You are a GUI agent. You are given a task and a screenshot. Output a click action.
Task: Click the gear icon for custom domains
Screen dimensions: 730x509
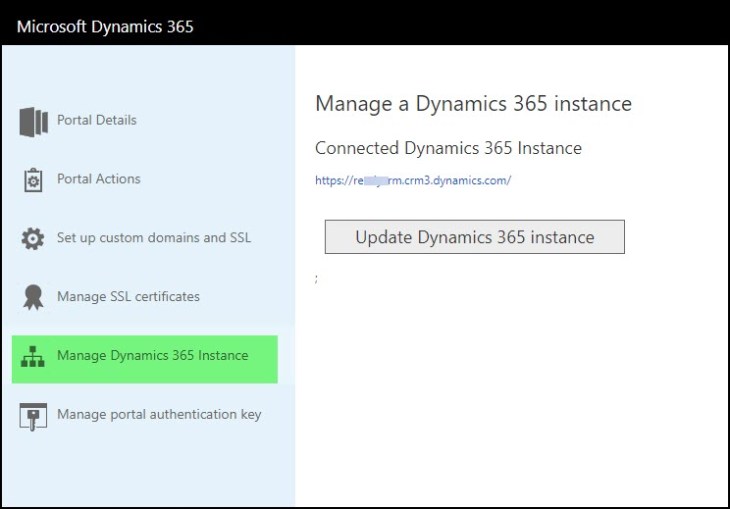coord(33,239)
